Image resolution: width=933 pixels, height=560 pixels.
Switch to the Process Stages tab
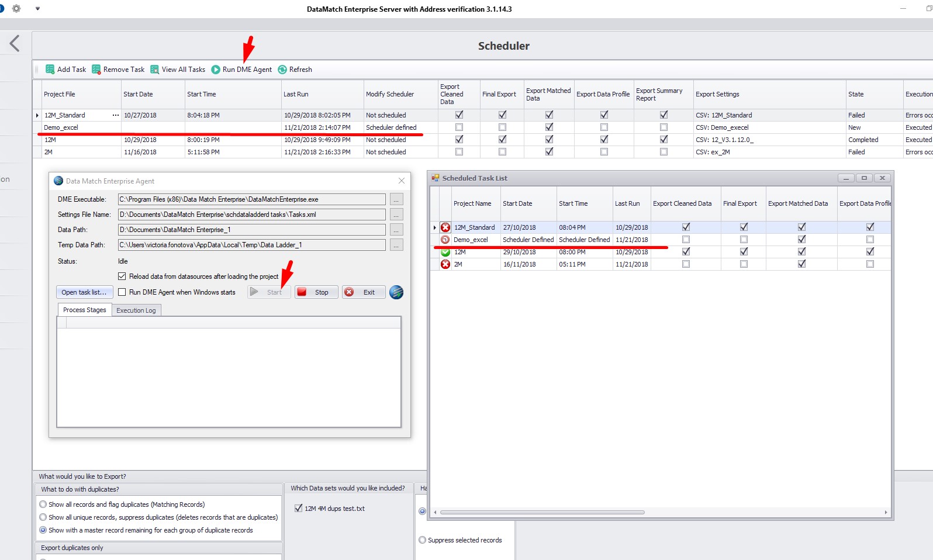[85, 310]
